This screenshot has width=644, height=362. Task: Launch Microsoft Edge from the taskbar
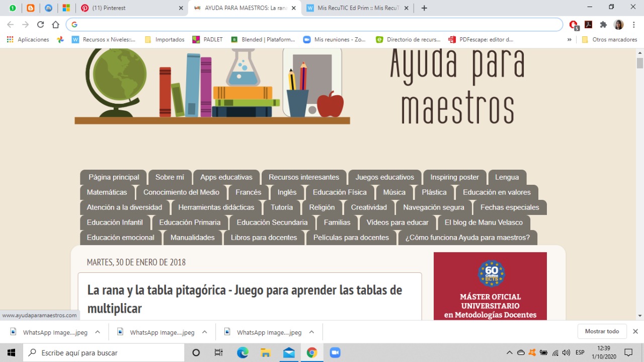pyautogui.click(x=243, y=353)
